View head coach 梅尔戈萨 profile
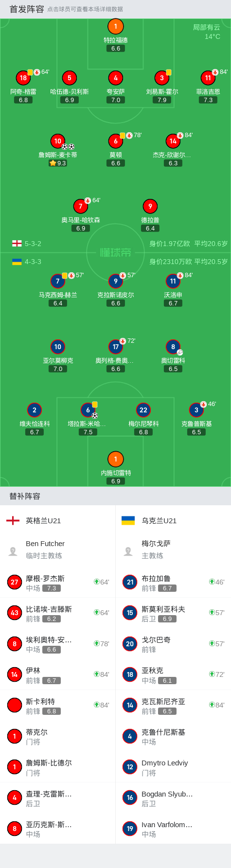The width and height of the screenshot is (231, 868). [173, 549]
